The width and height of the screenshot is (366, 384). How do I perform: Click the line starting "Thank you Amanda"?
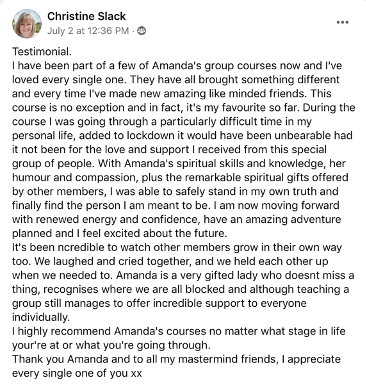click(176, 360)
